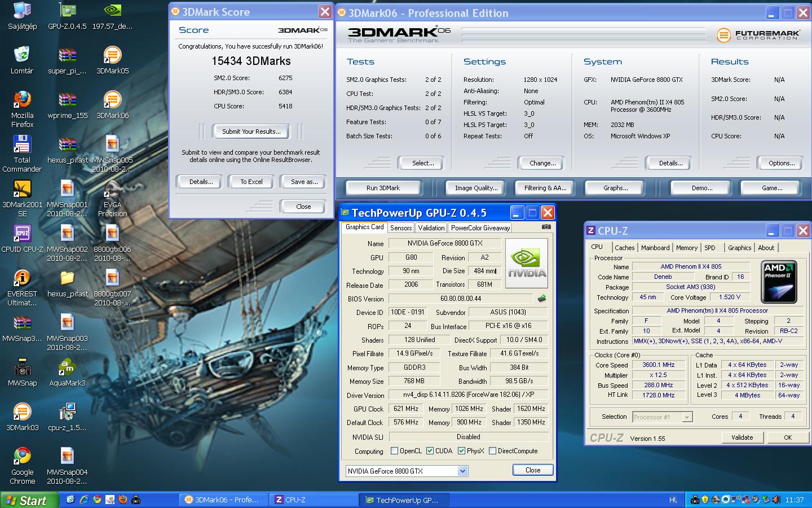Image resolution: width=812 pixels, height=508 pixels.
Task: Open the AquaMark3 desktop icon
Action: 67,373
